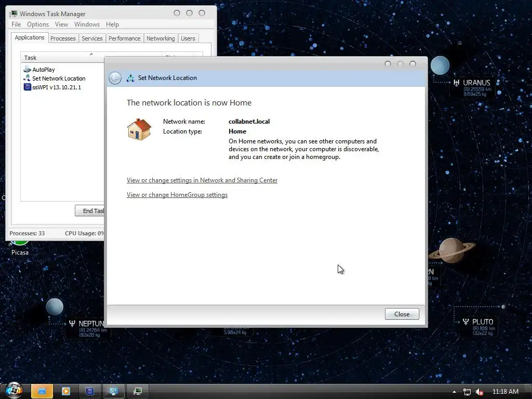The width and height of the screenshot is (532, 399).
Task: Click heading 'The network location is now Home'
Action: (189, 103)
